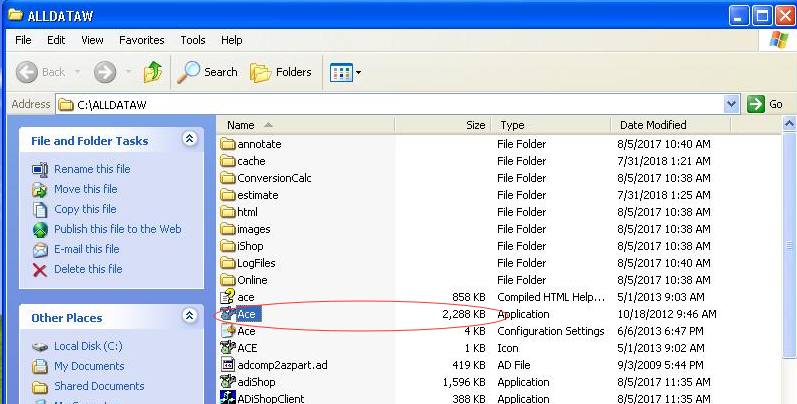This screenshot has width=797, height=404.
Task: Select the LogFiles folder icon
Action: click(228, 263)
